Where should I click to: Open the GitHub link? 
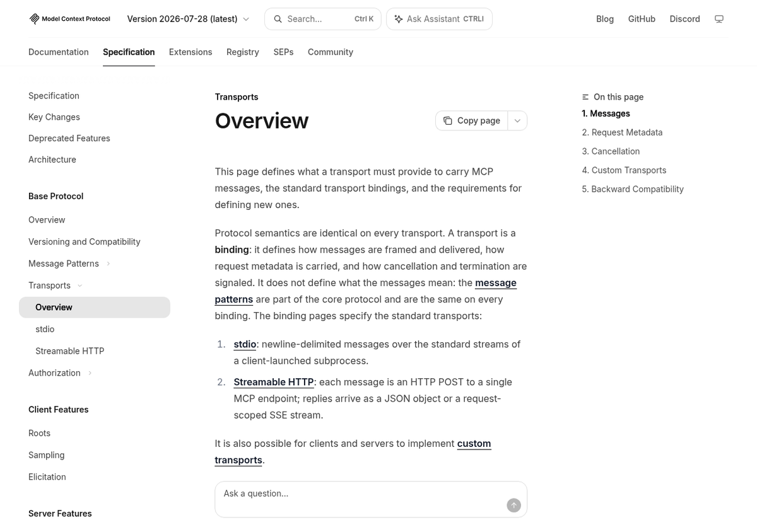pyautogui.click(x=642, y=19)
